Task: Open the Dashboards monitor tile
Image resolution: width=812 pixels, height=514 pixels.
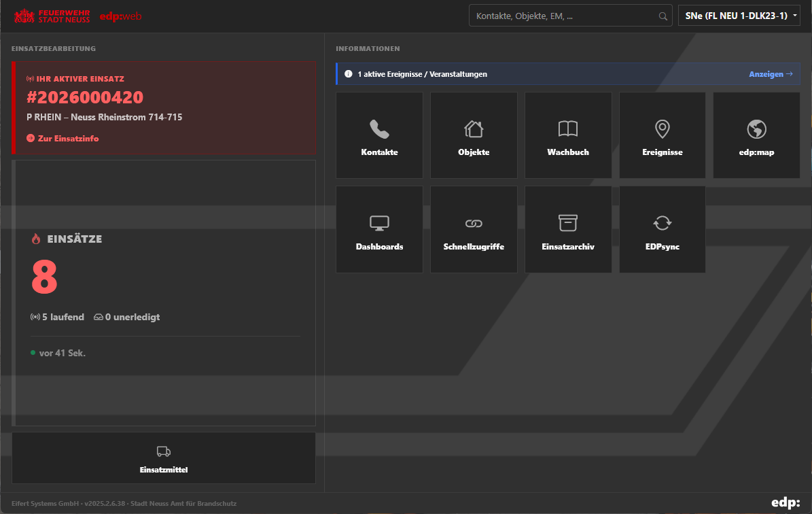Action: (x=379, y=230)
